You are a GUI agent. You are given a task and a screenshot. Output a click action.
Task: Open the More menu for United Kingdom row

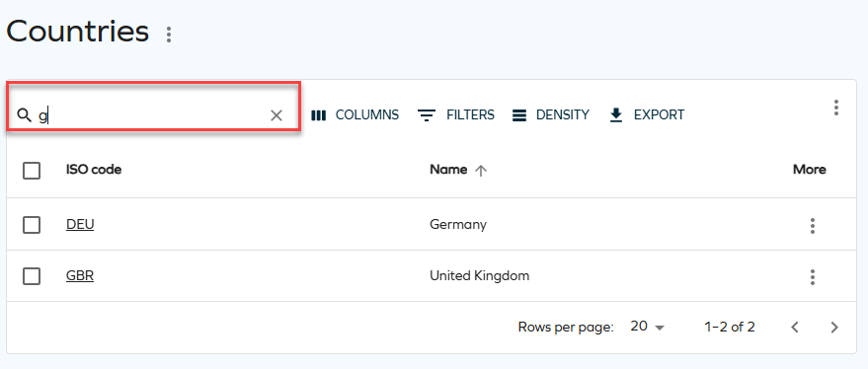[x=812, y=276]
